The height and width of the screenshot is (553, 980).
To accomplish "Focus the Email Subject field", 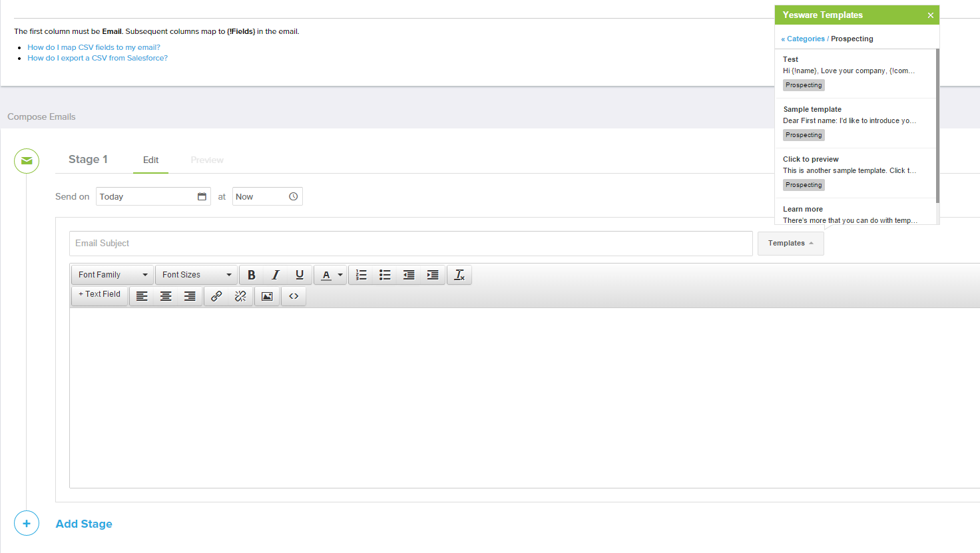I will pyautogui.click(x=411, y=244).
